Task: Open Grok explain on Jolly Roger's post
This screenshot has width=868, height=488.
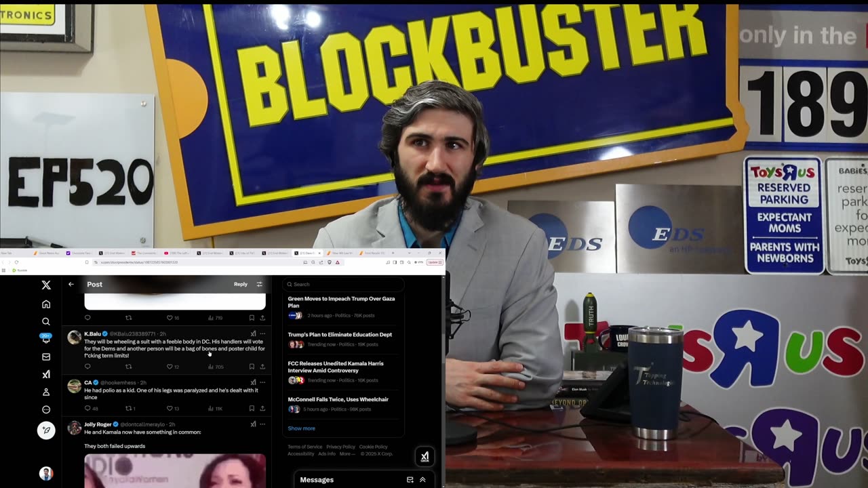Action: (253, 424)
